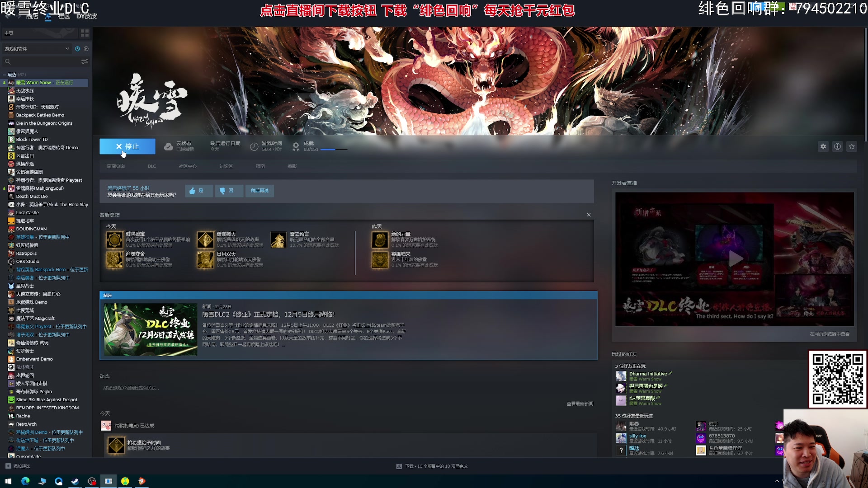Open advanced filter sliders icon
This screenshot has height=488, width=868.
(85, 61)
